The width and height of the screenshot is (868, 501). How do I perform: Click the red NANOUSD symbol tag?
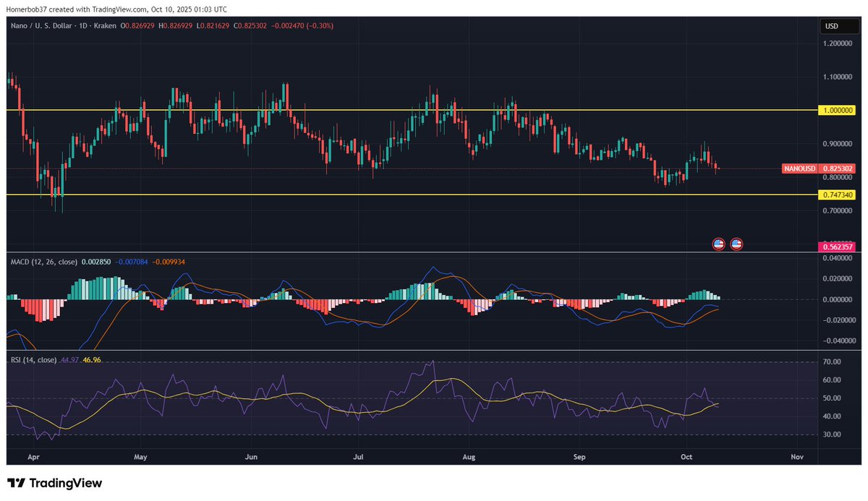800,168
